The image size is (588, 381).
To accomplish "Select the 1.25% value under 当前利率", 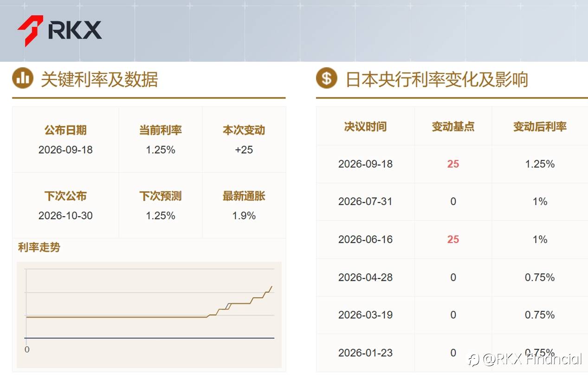I will (x=161, y=150).
